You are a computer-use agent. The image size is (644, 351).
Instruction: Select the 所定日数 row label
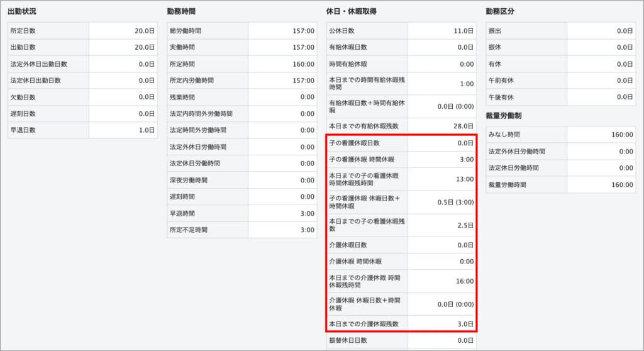coord(23,31)
